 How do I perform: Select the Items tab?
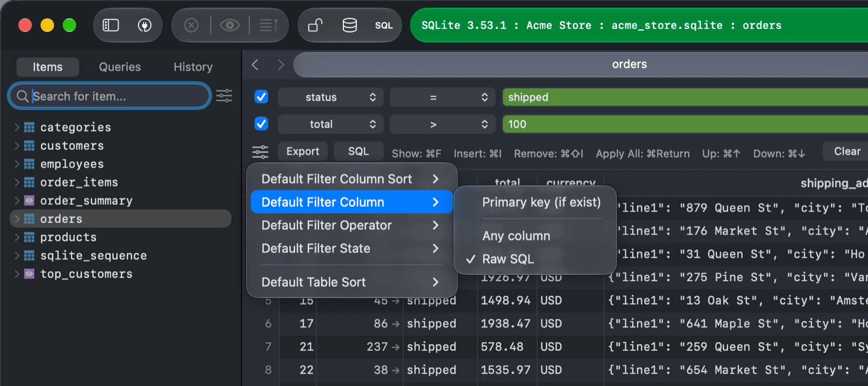click(x=48, y=67)
